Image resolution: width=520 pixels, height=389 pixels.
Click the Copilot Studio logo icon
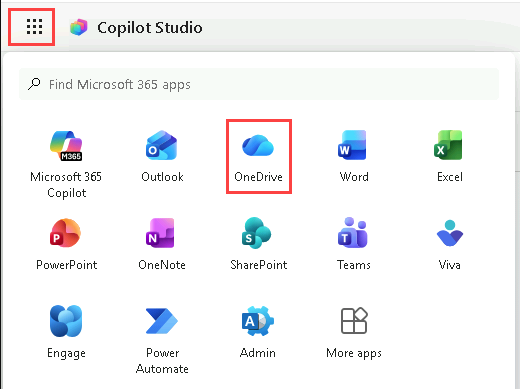click(79, 27)
